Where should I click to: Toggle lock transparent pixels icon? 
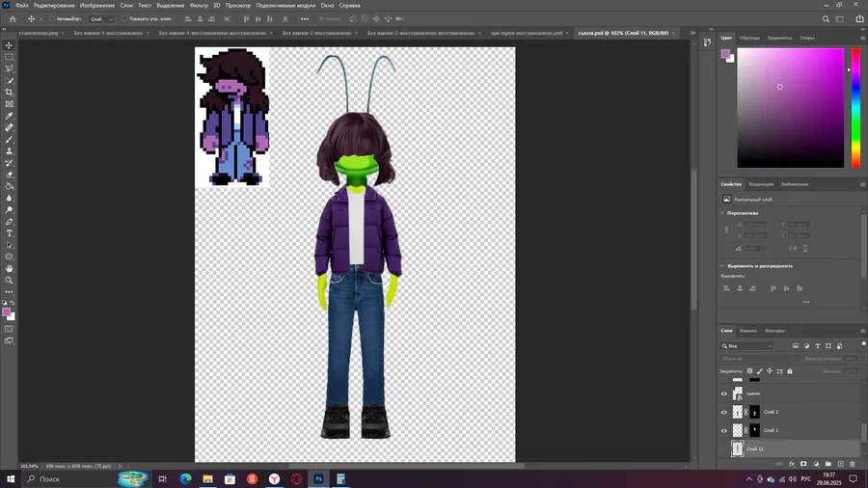[x=749, y=371]
